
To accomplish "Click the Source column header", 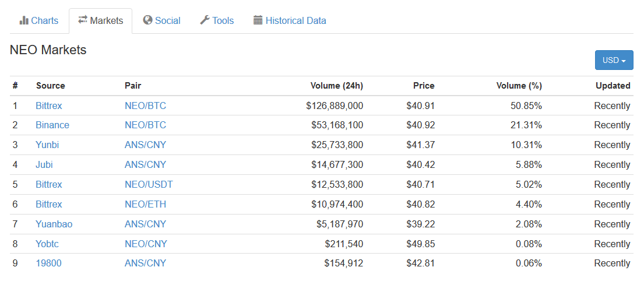I will pos(51,86).
